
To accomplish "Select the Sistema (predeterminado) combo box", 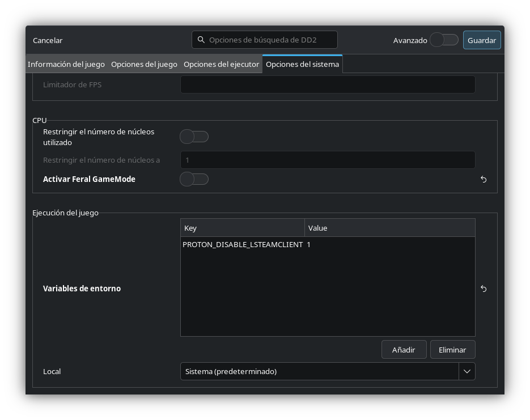I will [x=328, y=371].
